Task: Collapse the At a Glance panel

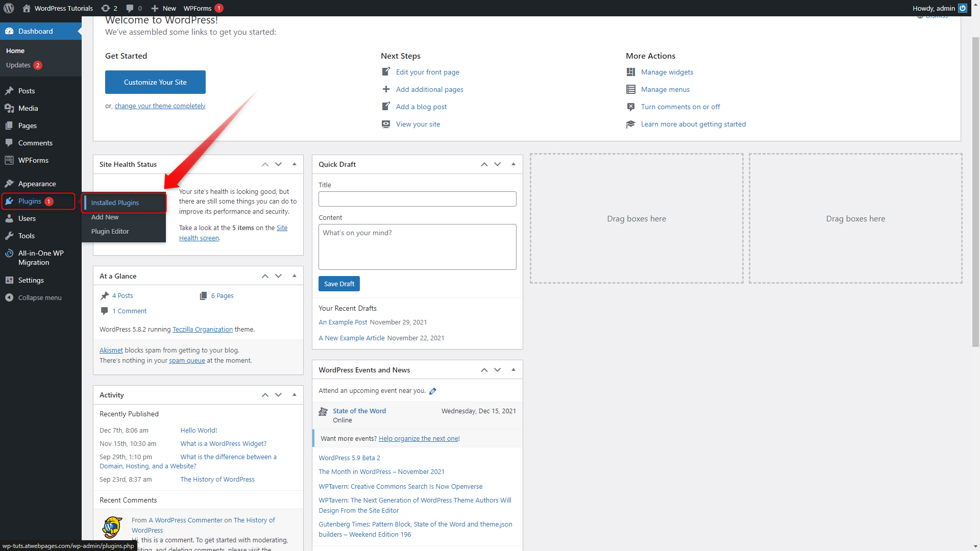Action: coord(295,276)
